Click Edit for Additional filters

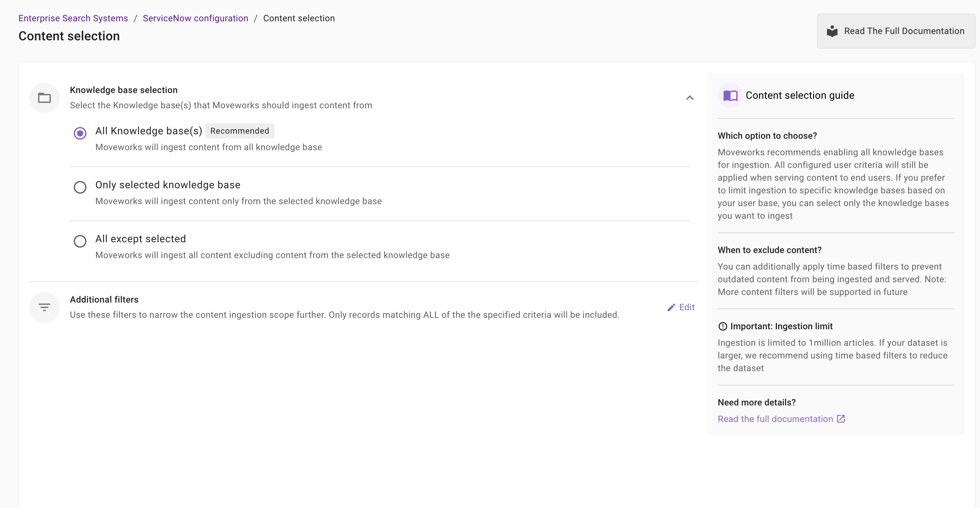(686, 307)
